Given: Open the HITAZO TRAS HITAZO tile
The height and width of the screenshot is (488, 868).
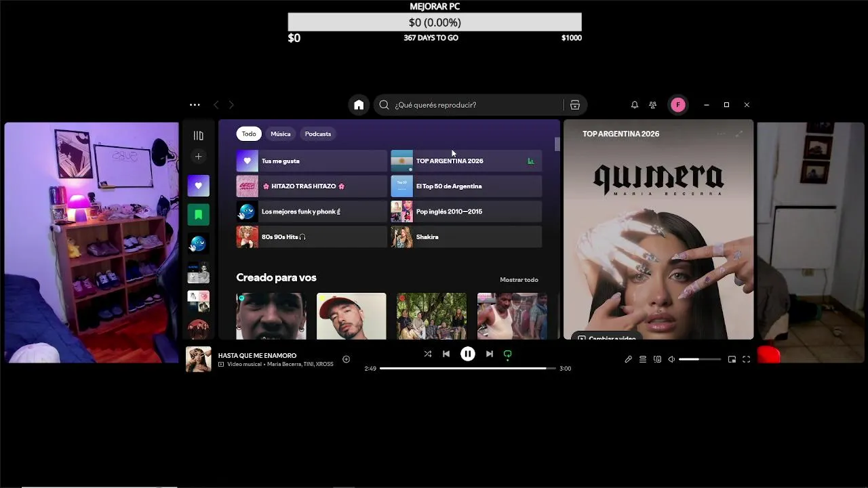Looking at the screenshot, I should 312,186.
